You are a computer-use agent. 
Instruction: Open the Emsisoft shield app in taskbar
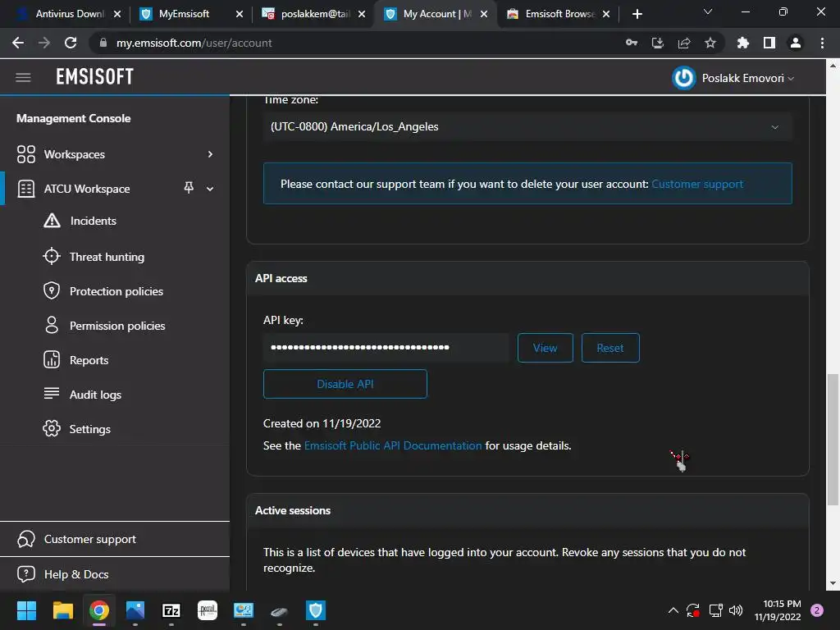pos(316,610)
